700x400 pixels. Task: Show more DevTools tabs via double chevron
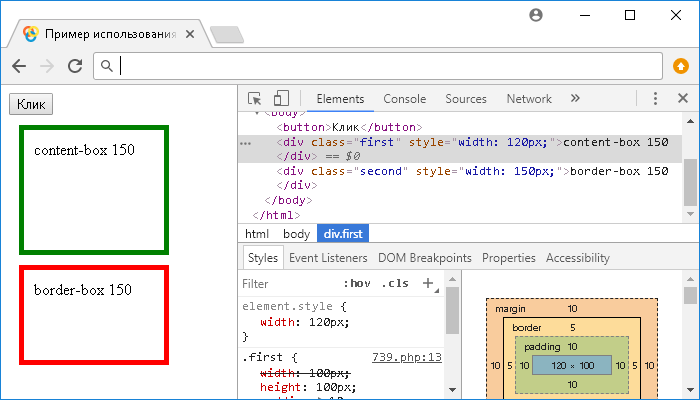click(x=575, y=99)
